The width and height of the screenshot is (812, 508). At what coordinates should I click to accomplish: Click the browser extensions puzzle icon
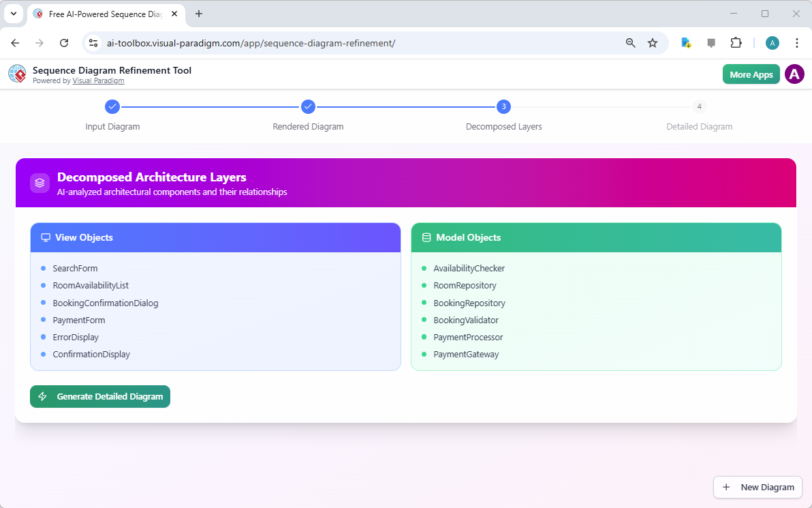(736, 42)
